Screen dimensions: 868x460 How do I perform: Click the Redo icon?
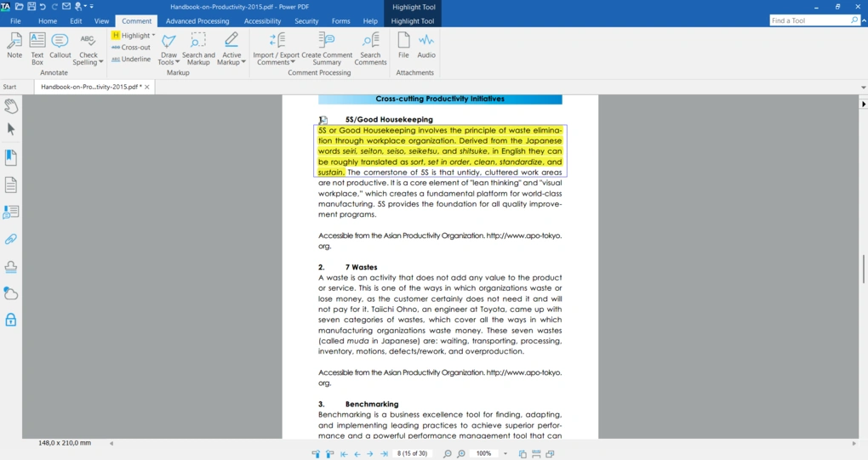[54, 7]
